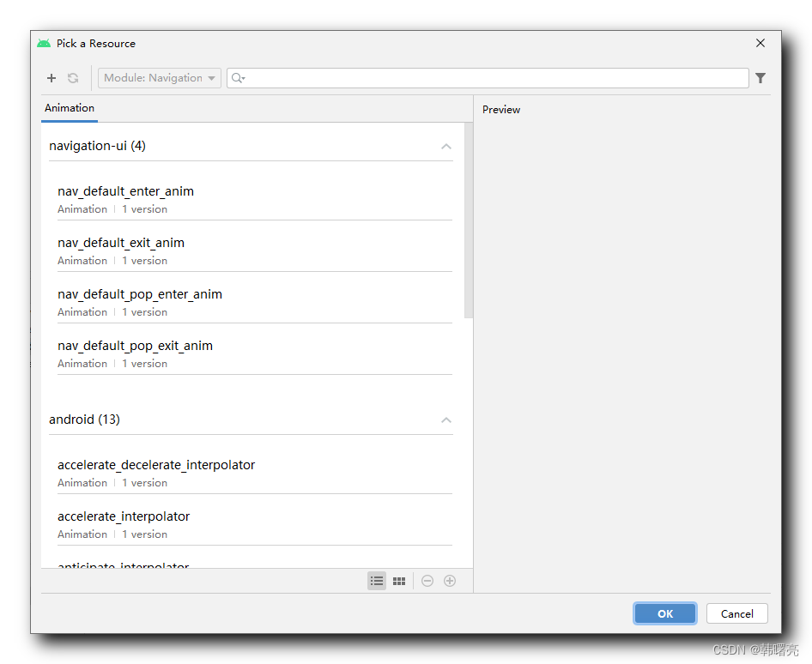Select nav_default_pop_enter_anim resource
The image size is (812, 664).
255,302
